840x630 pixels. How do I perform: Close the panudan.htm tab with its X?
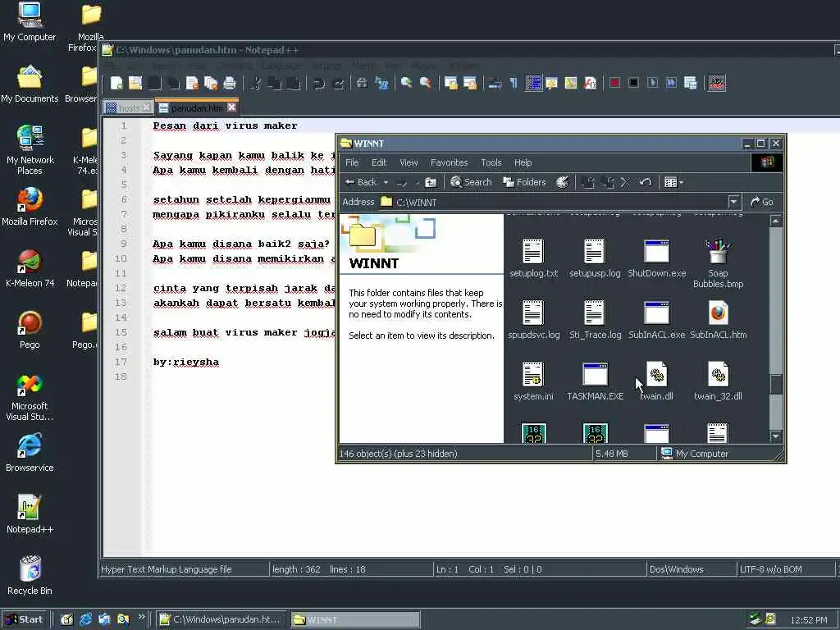click(x=232, y=107)
